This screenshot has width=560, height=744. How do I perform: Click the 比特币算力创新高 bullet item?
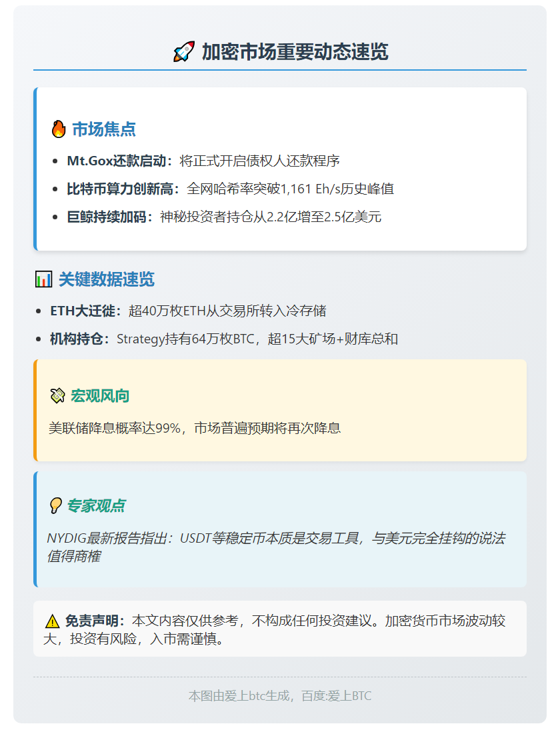(230, 189)
